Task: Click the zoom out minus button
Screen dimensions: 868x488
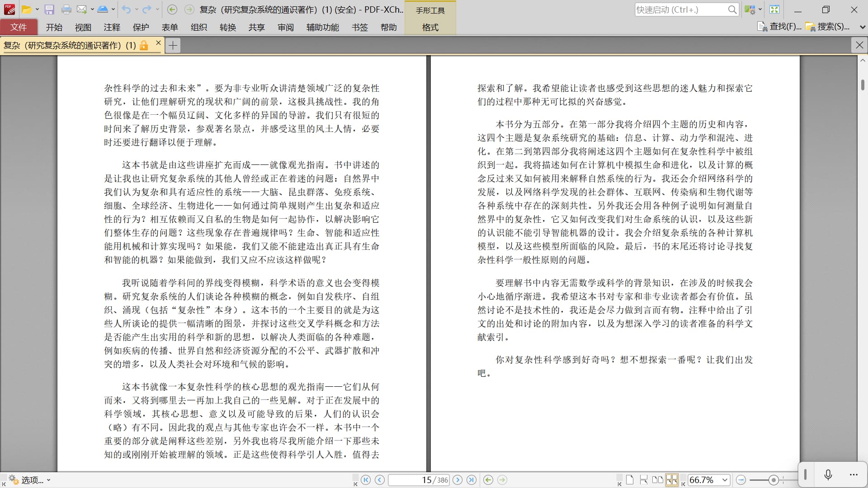Action: coord(741,480)
